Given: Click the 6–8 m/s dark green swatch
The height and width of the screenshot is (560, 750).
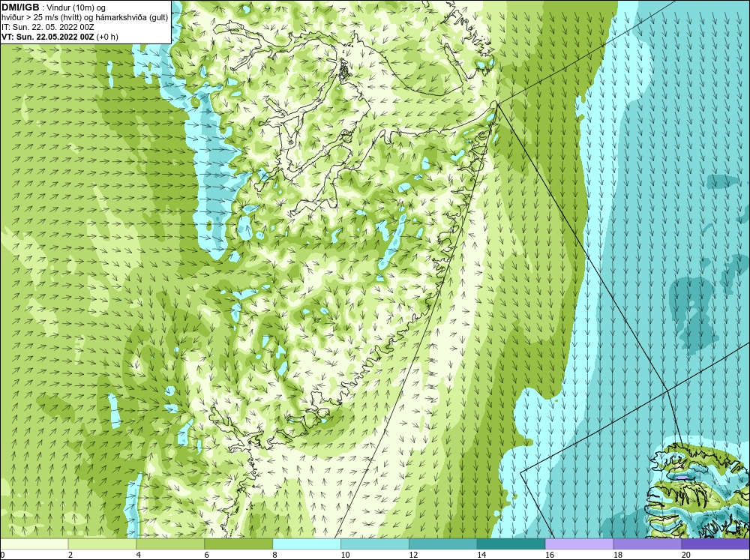Looking at the screenshot, I should (238, 544).
